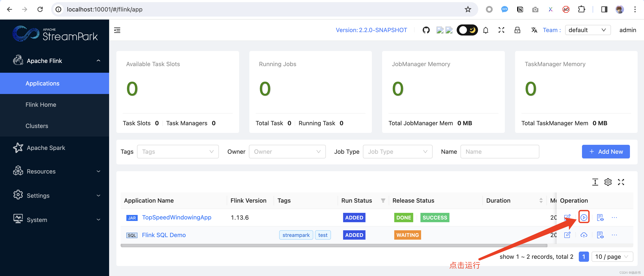Click the Name search input field

500,151
